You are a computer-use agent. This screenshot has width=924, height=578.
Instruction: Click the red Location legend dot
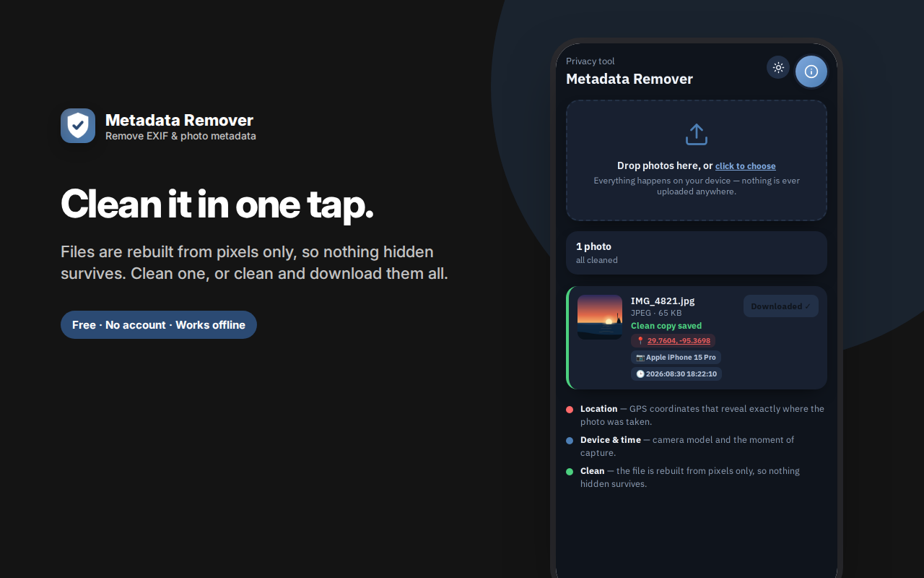tap(570, 410)
